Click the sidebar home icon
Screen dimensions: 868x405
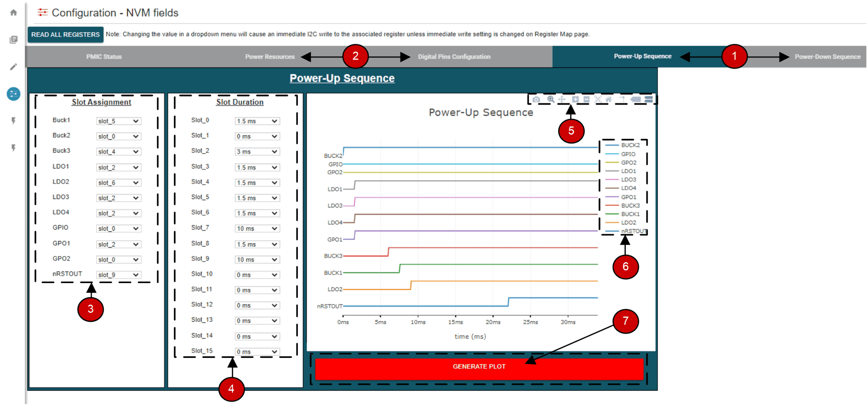click(x=13, y=12)
